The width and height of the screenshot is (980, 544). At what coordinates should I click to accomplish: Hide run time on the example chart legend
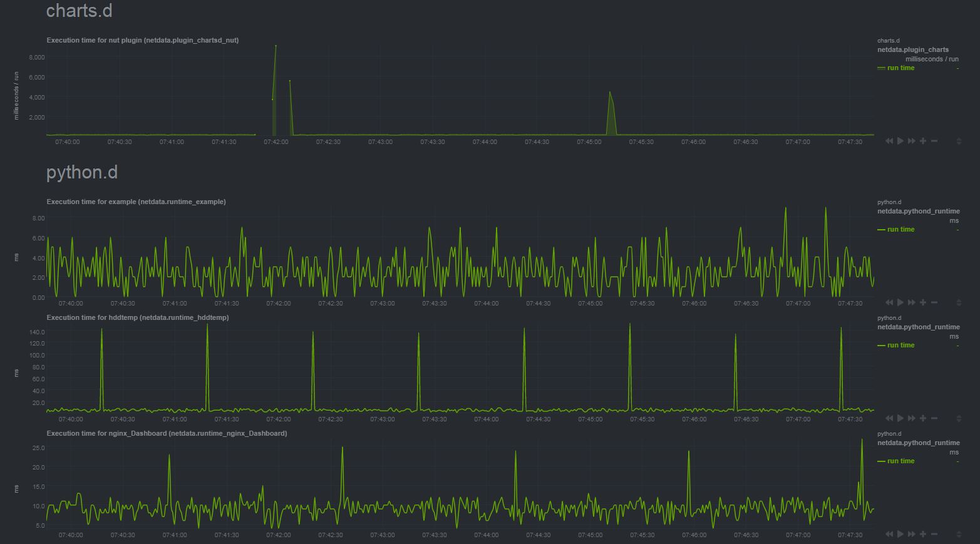click(x=900, y=229)
